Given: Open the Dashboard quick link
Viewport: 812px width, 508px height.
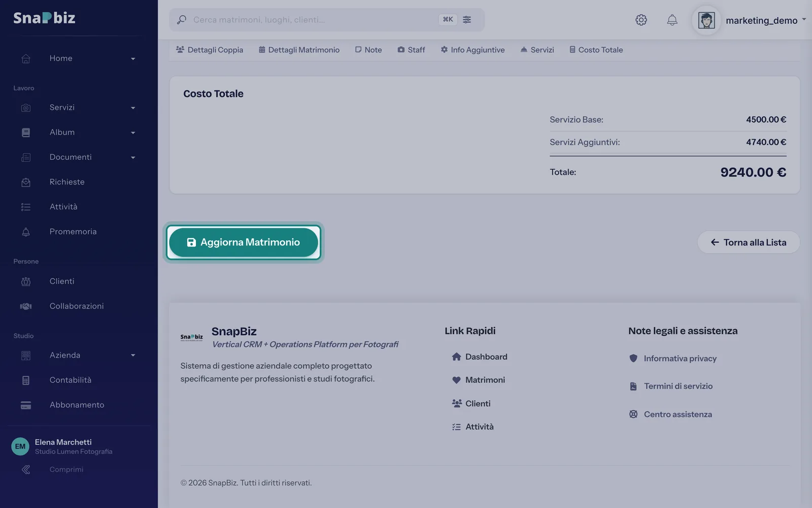Looking at the screenshot, I should (x=480, y=357).
